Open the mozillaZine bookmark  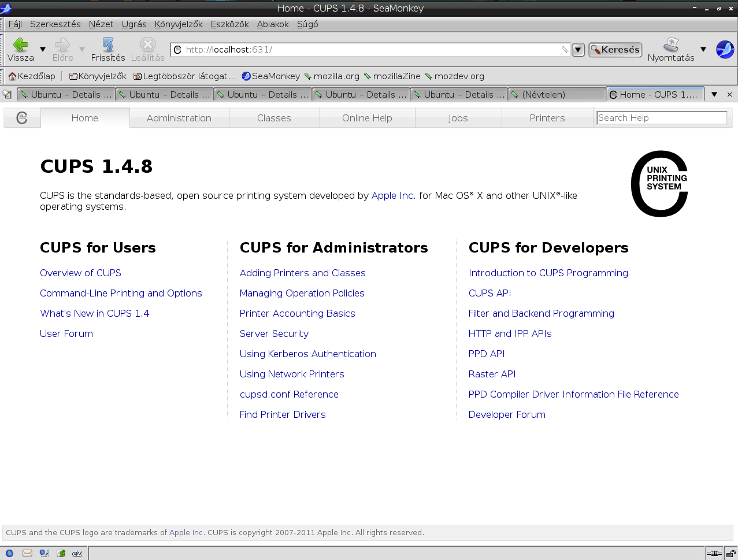[392, 76]
